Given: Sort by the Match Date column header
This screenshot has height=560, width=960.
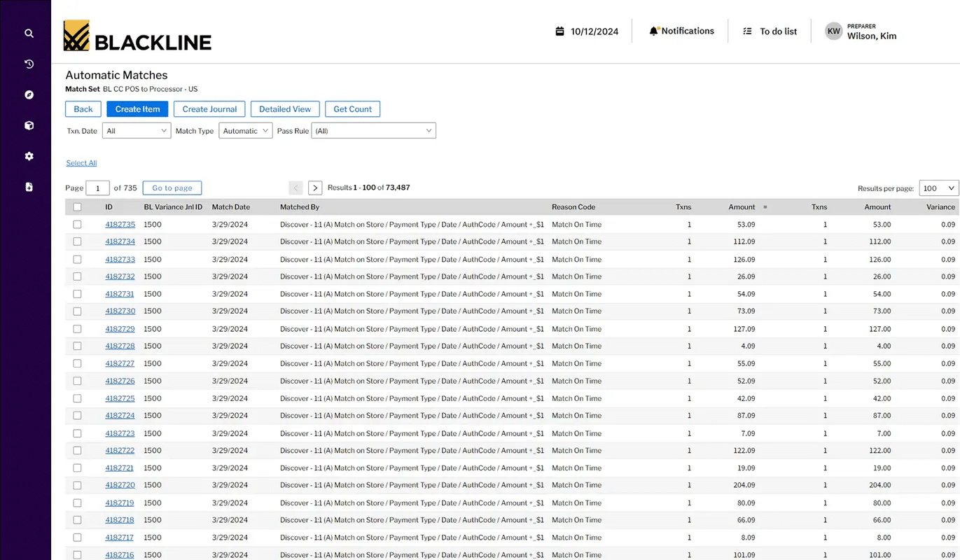Looking at the screenshot, I should (x=230, y=207).
